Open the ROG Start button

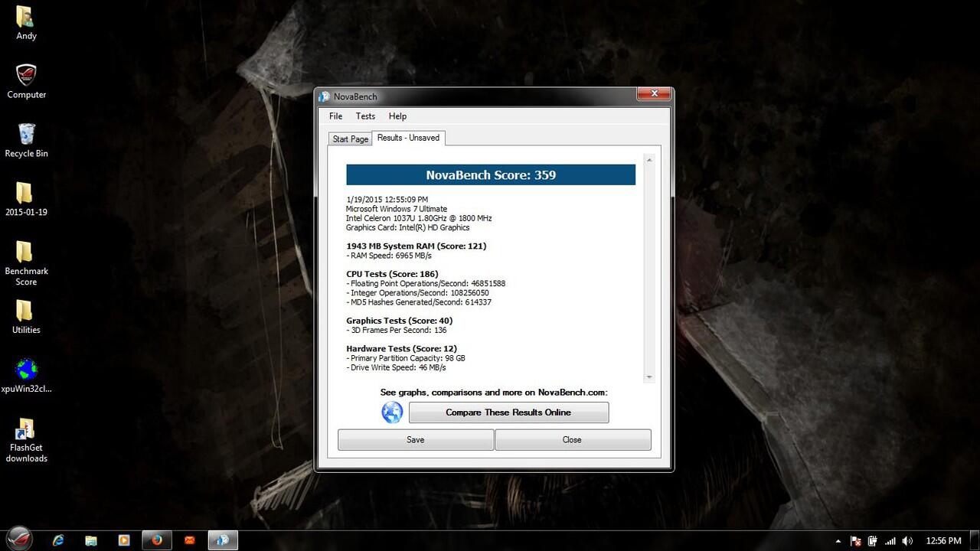(20, 539)
